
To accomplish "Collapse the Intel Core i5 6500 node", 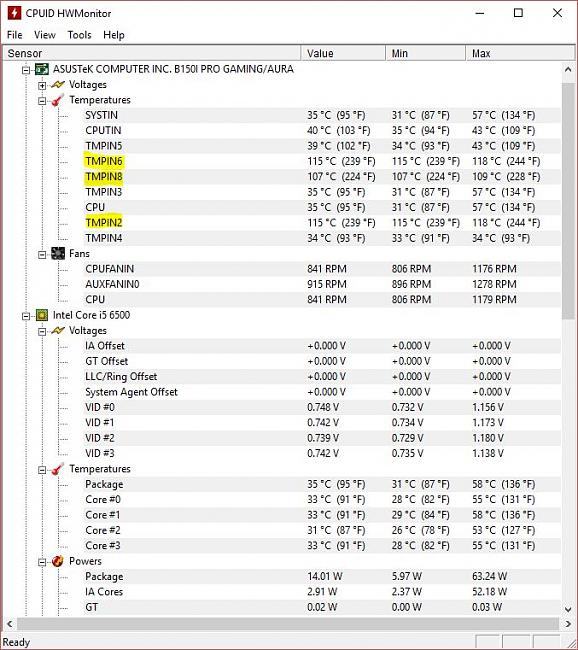I will [x=26, y=316].
